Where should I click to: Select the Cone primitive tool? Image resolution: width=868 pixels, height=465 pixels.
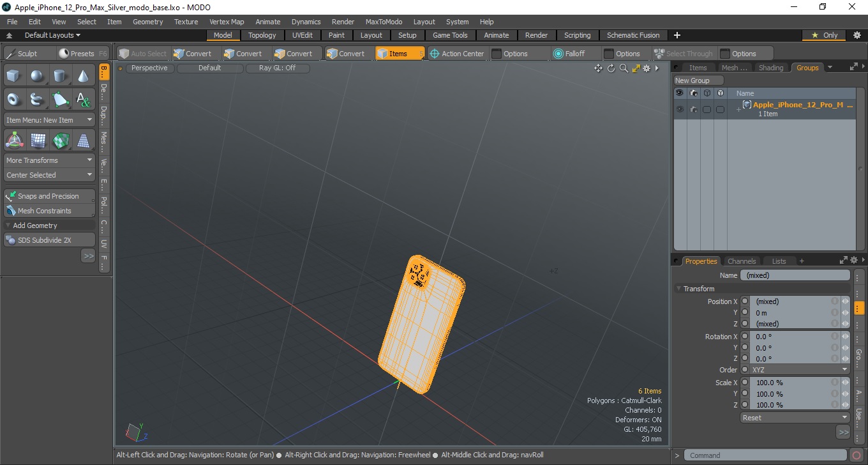point(83,77)
